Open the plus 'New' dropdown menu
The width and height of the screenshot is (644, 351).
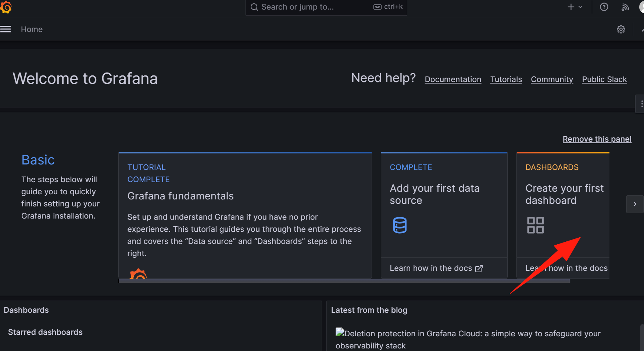575,7
